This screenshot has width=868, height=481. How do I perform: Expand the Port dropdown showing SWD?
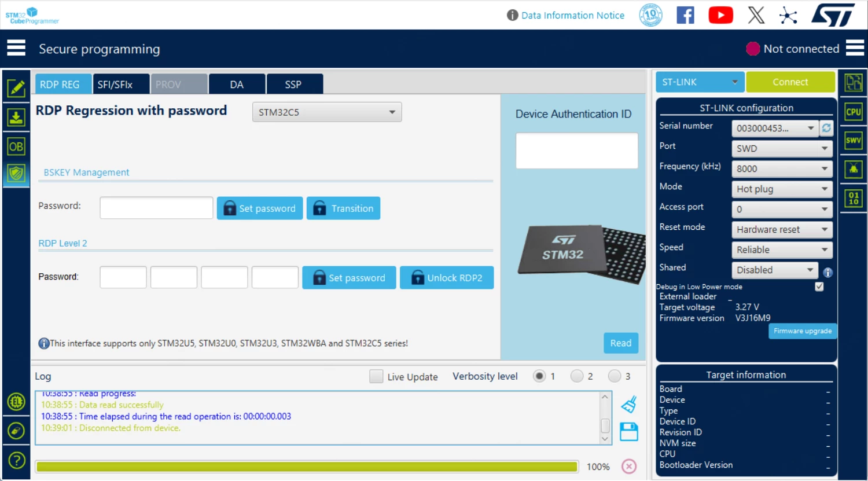782,148
